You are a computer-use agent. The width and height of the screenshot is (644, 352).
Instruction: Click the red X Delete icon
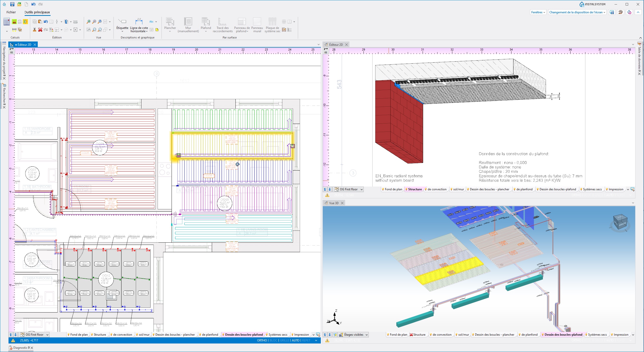[x=40, y=30]
